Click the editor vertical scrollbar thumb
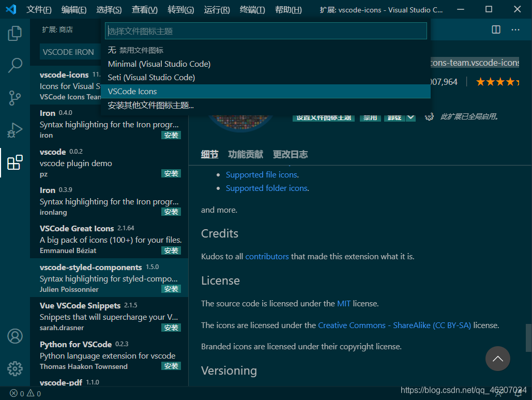The width and height of the screenshot is (532, 400). click(x=528, y=338)
